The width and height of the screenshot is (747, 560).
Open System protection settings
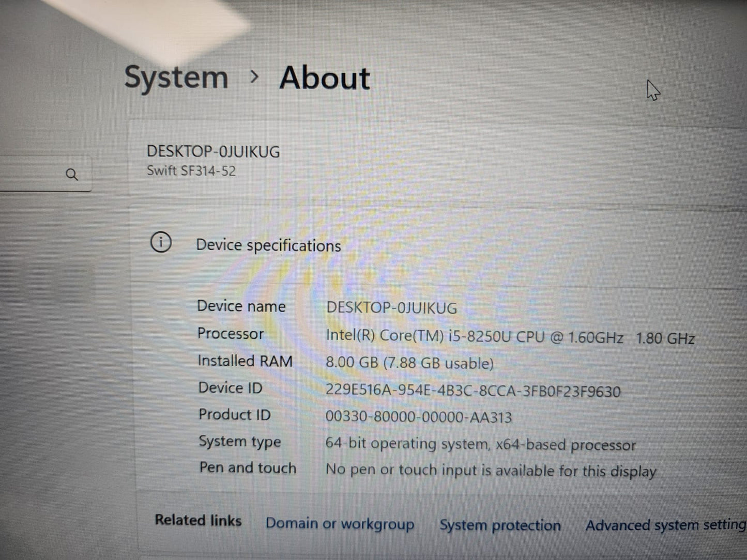(x=500, y=525)
